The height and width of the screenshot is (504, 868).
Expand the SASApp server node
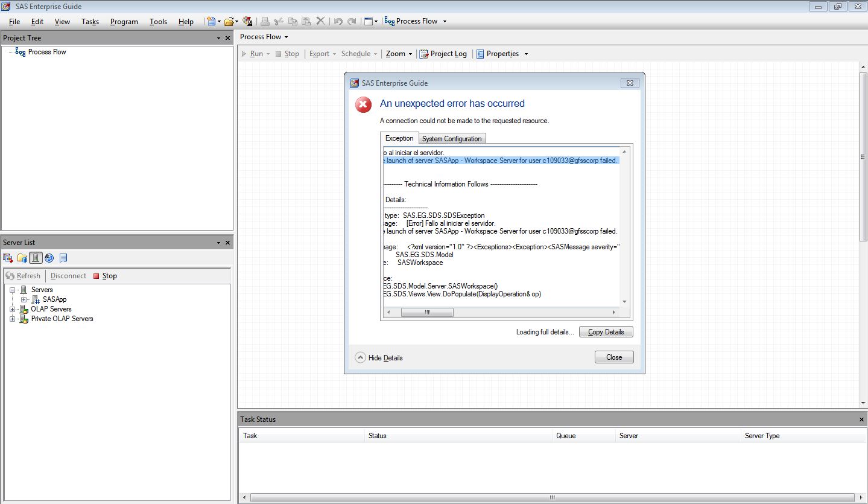(x=24, y=299)
